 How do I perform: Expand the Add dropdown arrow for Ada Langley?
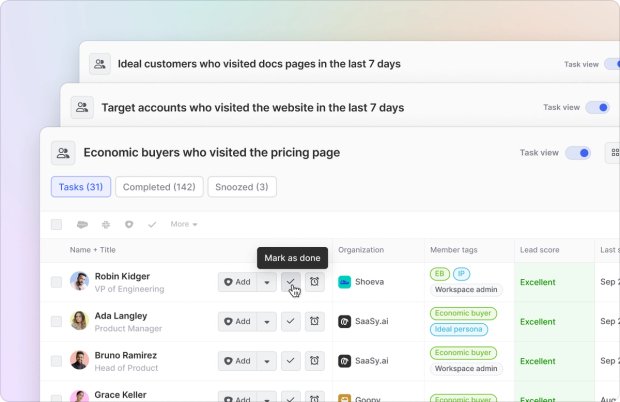[x=267, y=321]
